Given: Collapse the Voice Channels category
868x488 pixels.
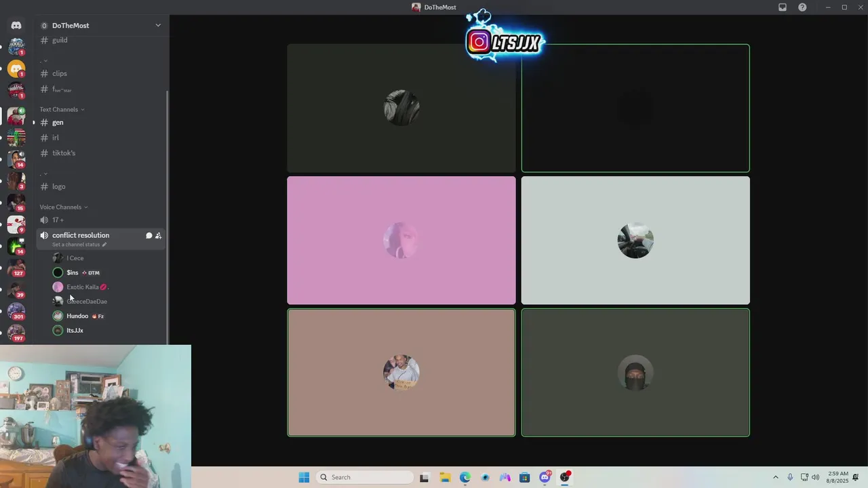Looking at the screenshot, I should click(x=64, y=207).
